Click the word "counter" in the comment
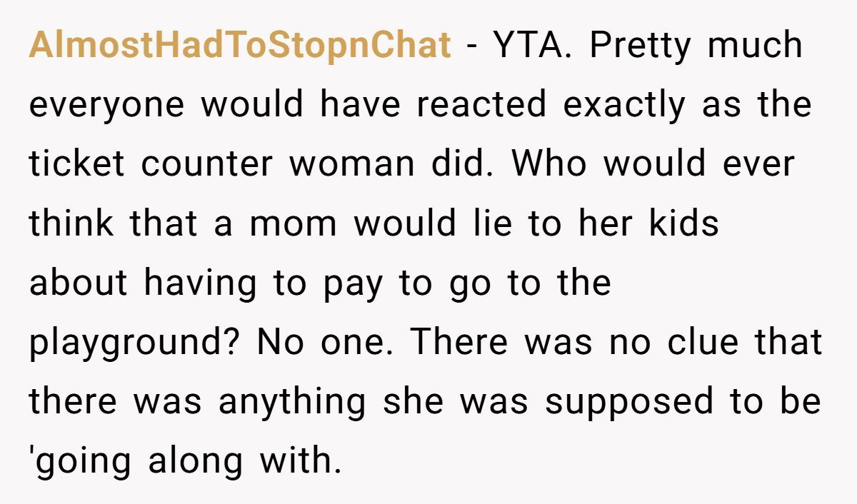857x504 pixels. pos(206,164)
